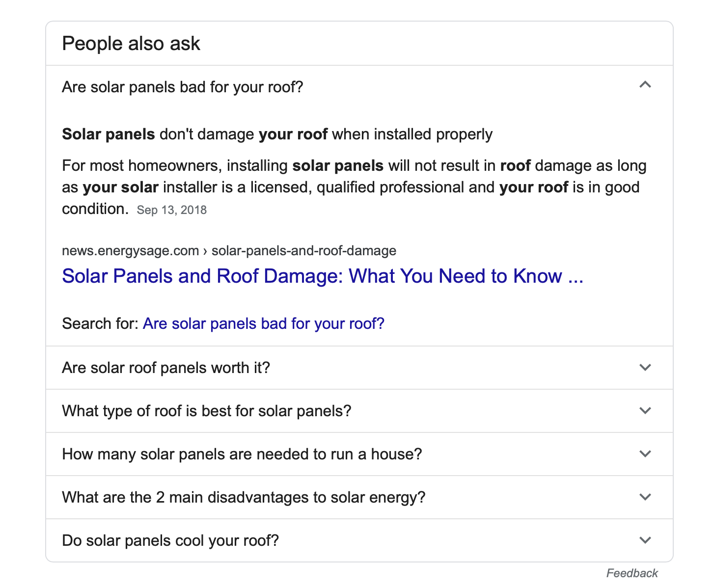Click the down arrow for 'How many solar panels' question

tap(645, 454)
